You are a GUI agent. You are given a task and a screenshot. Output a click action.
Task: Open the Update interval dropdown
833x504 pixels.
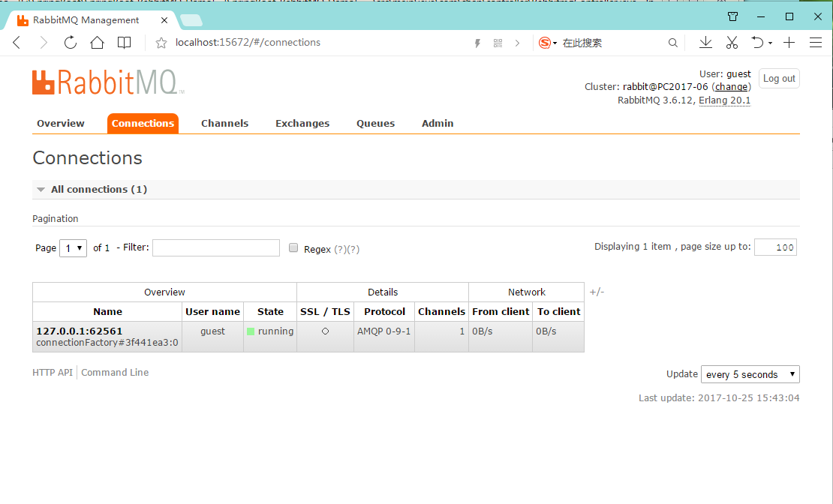tap(750, 374)
